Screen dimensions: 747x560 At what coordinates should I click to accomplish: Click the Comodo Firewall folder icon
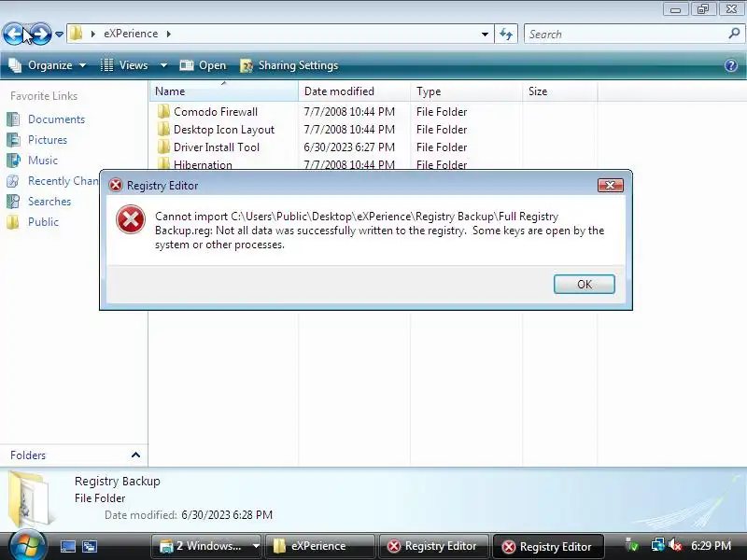click(163, 111)
